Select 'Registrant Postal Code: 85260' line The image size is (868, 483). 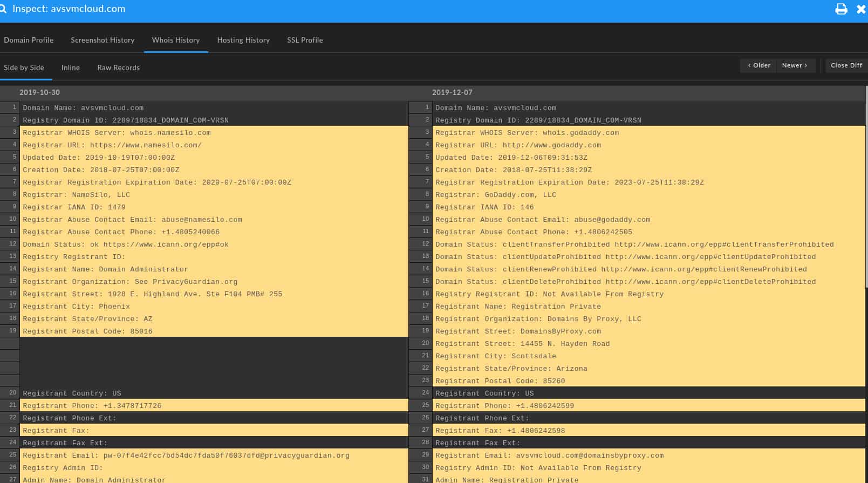click(x=649, y=380)
